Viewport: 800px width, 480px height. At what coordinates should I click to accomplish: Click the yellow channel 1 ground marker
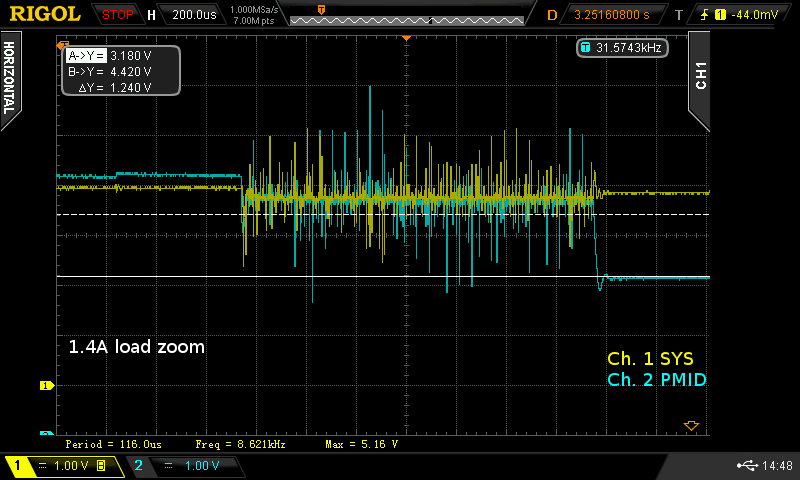[x=47, y=386]
